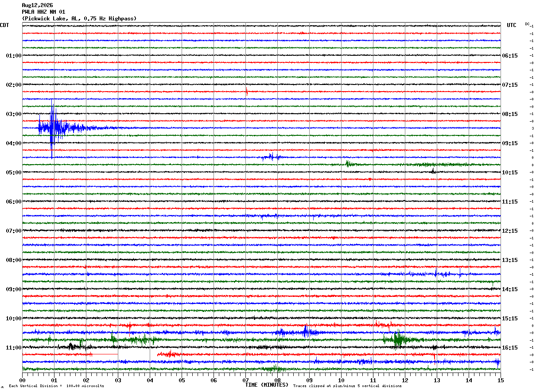Click the UTC column header
536x392 pixels.
[x=512, y=25]
